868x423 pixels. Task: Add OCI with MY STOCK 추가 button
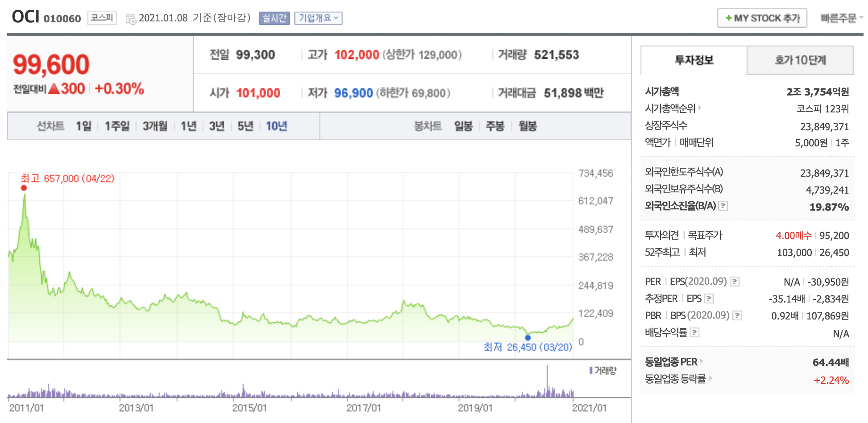click(762, 18)
